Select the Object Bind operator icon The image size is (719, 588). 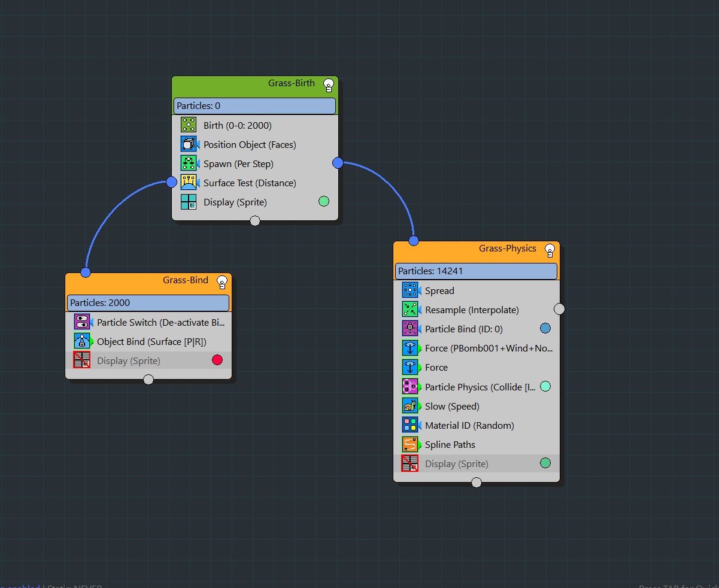(82, 341)
